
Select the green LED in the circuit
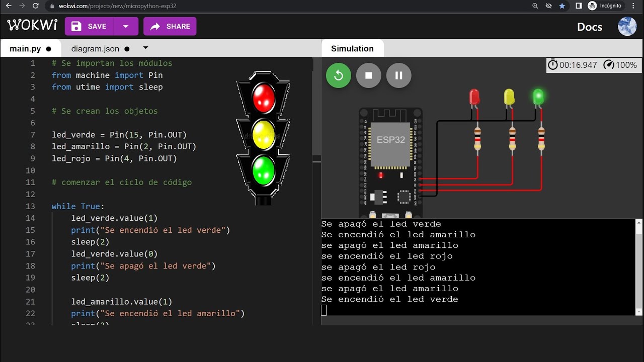pos(538,98)
